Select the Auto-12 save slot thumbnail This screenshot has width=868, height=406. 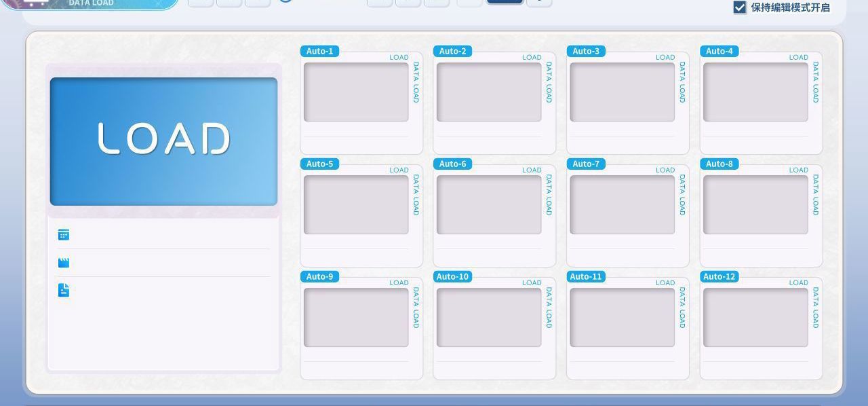coord(755,318)
